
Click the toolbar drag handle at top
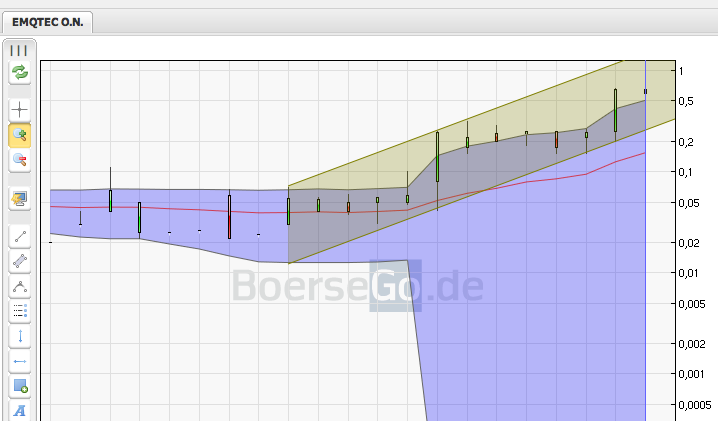click(x=20, y=49)
